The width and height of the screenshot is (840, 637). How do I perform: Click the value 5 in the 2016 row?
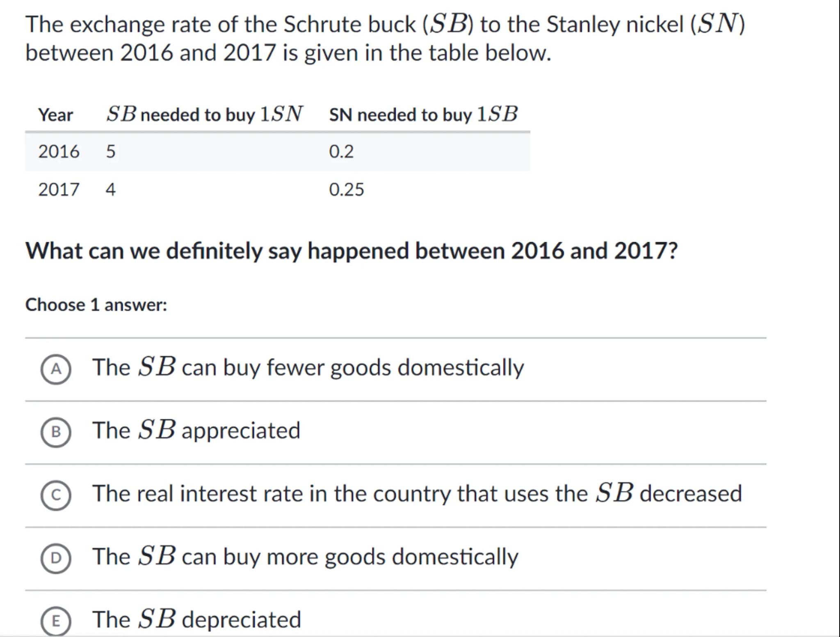click(111, 151)
